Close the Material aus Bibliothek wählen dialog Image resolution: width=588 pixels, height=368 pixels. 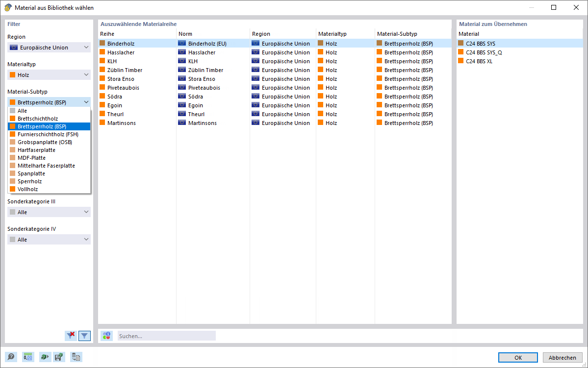pyautogui.click(x=576, y=7)
